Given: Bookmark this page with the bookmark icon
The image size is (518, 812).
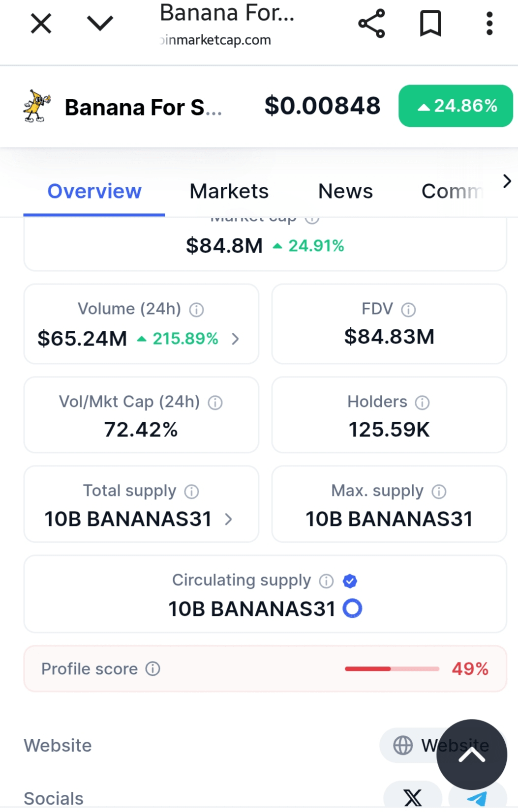Looking at the screenshot, I should tap(430, 23).
